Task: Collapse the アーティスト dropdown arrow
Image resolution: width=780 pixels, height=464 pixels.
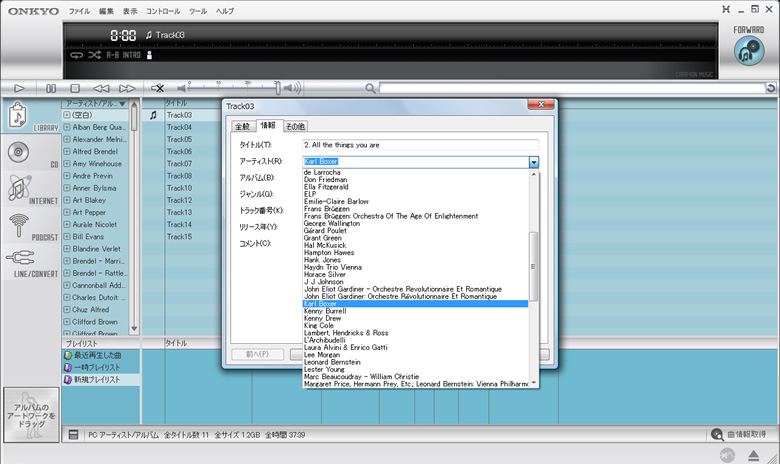Action: pos(534,162)
